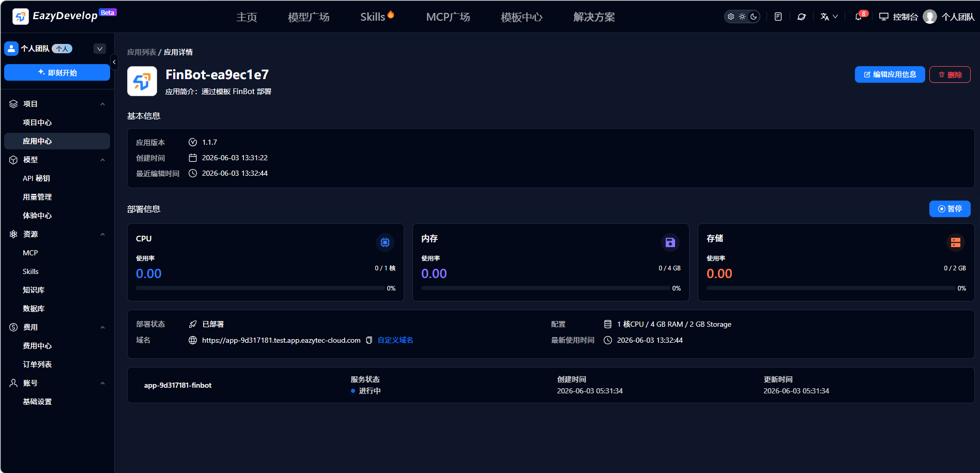Open 模型广场 navigation tab

tap(309, 17)
